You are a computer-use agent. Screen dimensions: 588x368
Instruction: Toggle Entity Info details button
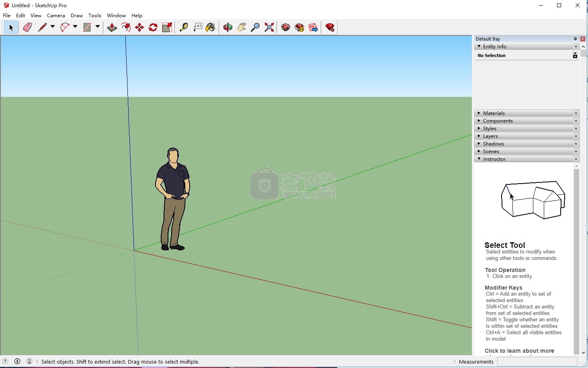575,55
